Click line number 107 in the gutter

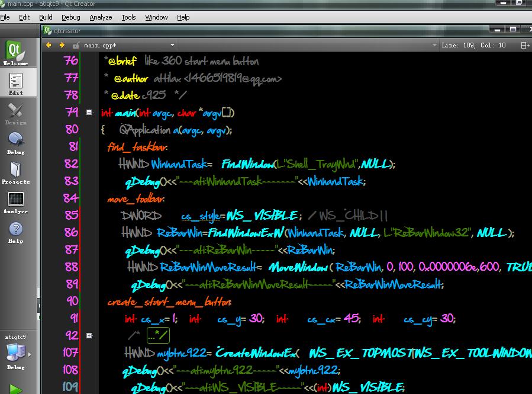point(70,352)
